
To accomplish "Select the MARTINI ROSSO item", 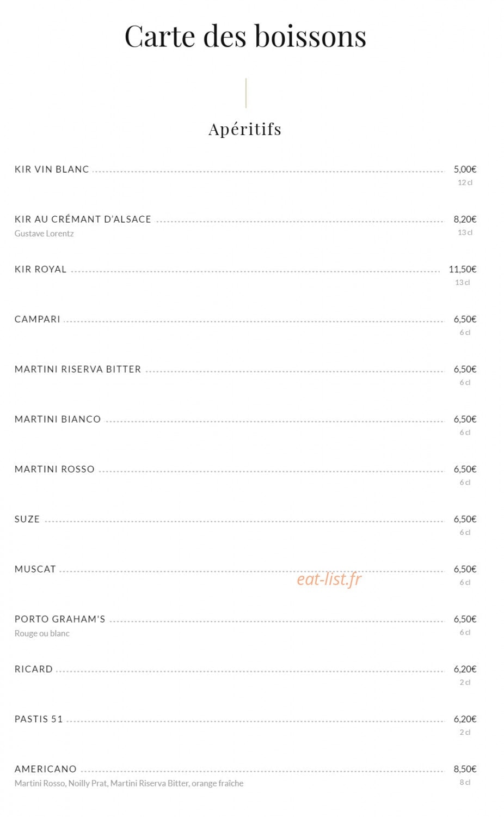I will click(x=54, y=469).
